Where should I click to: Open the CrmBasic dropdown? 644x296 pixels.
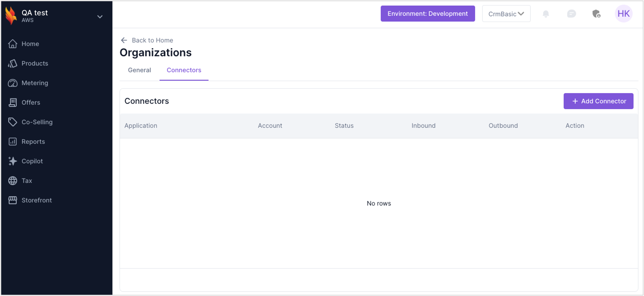506,14
